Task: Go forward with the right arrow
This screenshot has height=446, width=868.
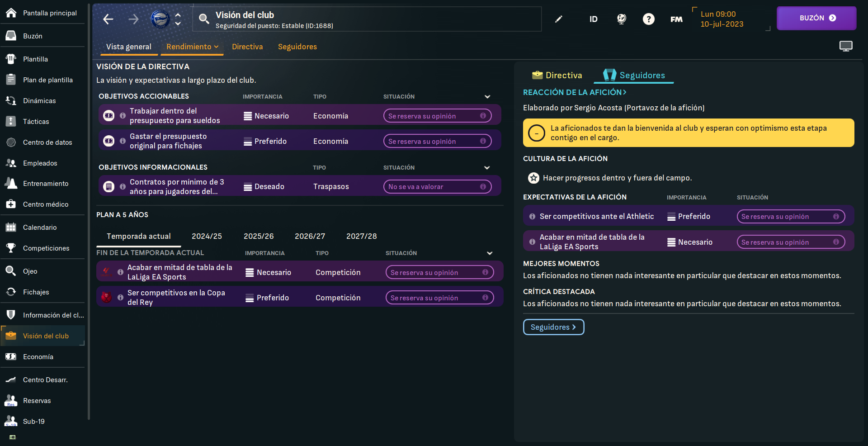Action: click(x=133, y=19)
